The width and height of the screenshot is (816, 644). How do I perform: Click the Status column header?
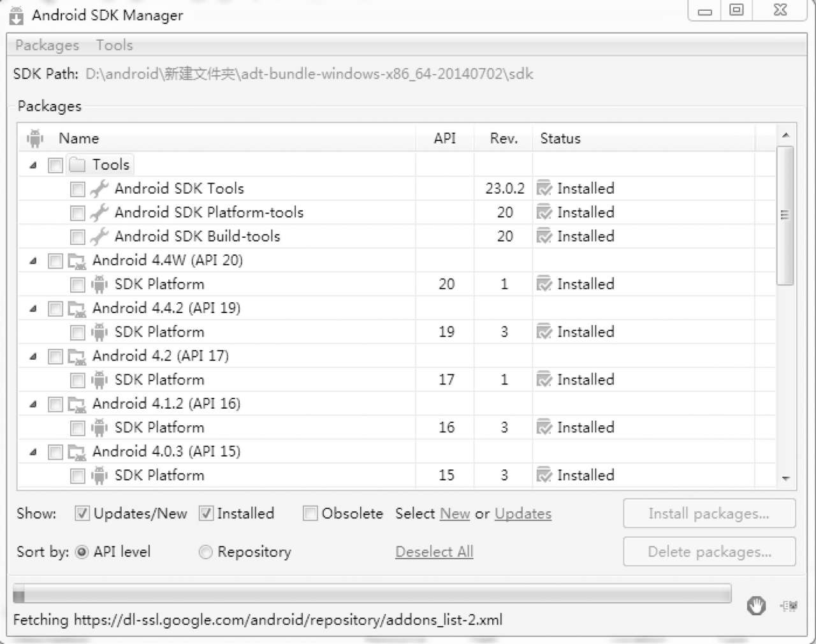coord(644,138)
